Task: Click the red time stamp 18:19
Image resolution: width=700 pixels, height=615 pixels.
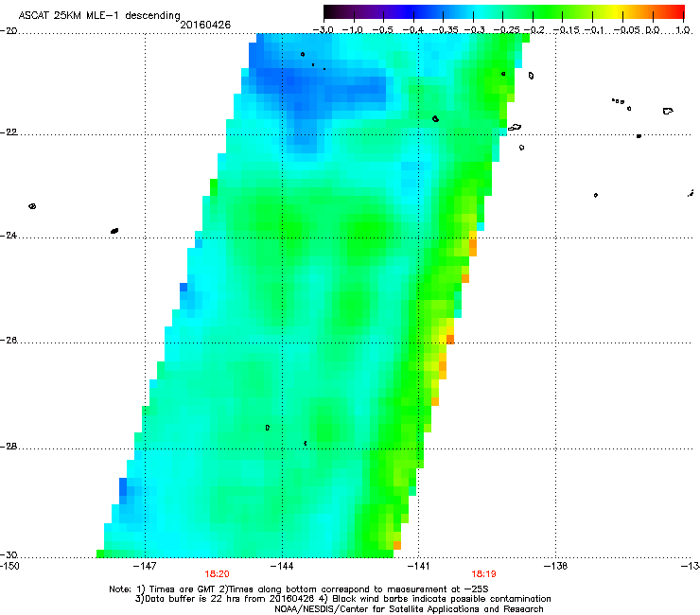Action: (x=484, y=574)
